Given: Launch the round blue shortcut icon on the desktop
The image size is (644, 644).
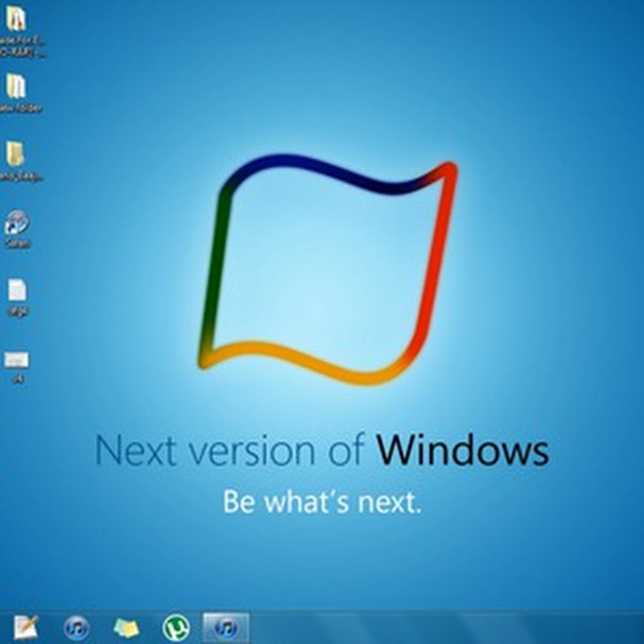Looking at the screenshot, I should [x=17, y=223].
